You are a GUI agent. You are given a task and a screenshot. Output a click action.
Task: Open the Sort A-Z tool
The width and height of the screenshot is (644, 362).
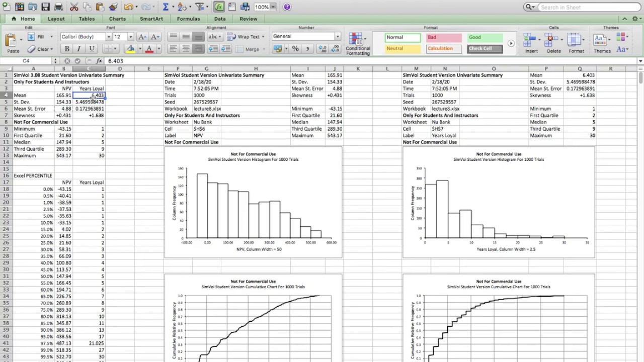tap(182, 7)
